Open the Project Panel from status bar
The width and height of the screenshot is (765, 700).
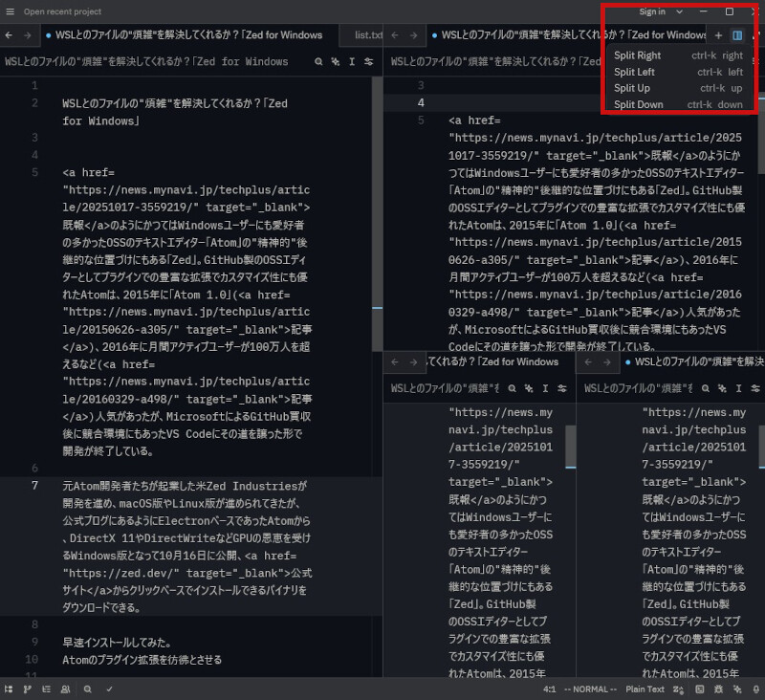click(x=9, y=689)
